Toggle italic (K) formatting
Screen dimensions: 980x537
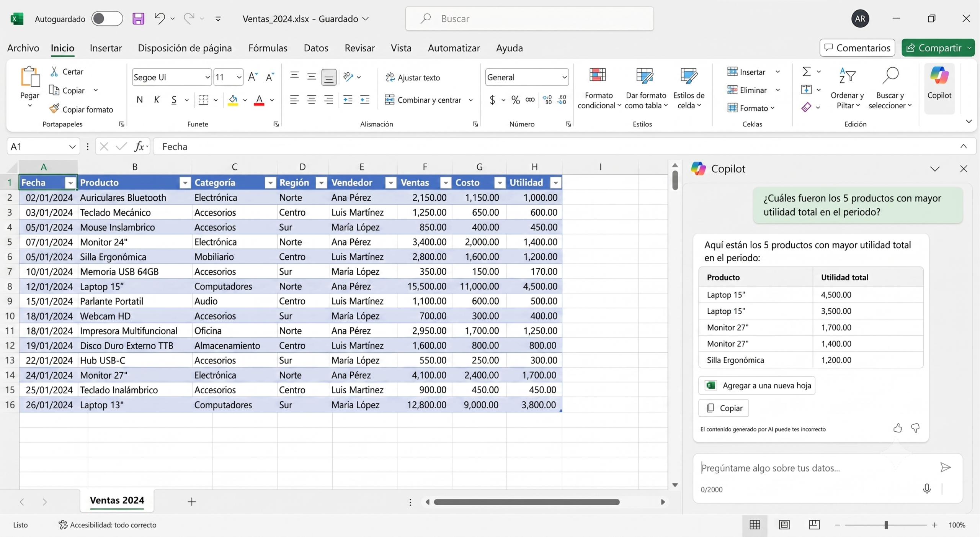(157, 100)
